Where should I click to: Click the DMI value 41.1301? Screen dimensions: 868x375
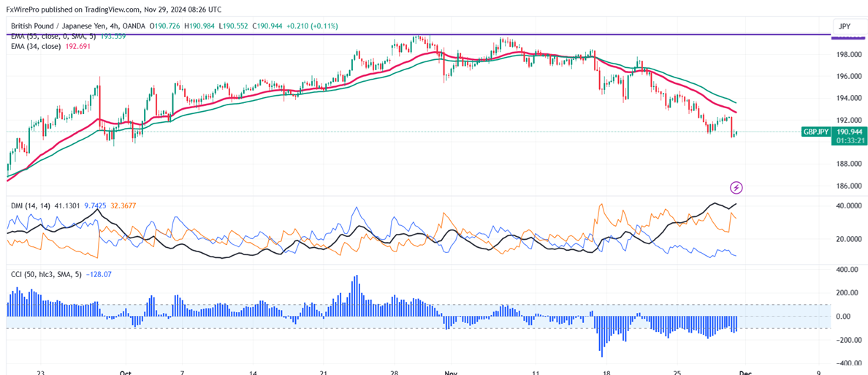coord(67,206)
